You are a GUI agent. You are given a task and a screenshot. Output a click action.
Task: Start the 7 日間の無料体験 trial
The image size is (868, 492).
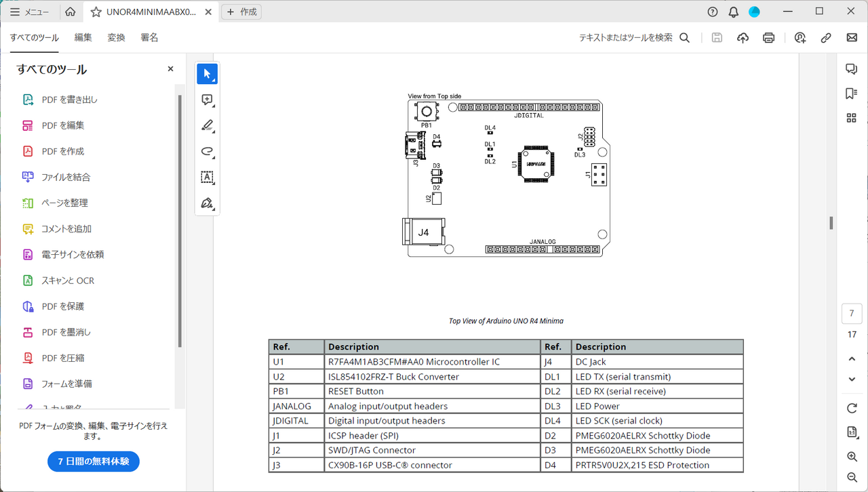(x=94, y=462)
